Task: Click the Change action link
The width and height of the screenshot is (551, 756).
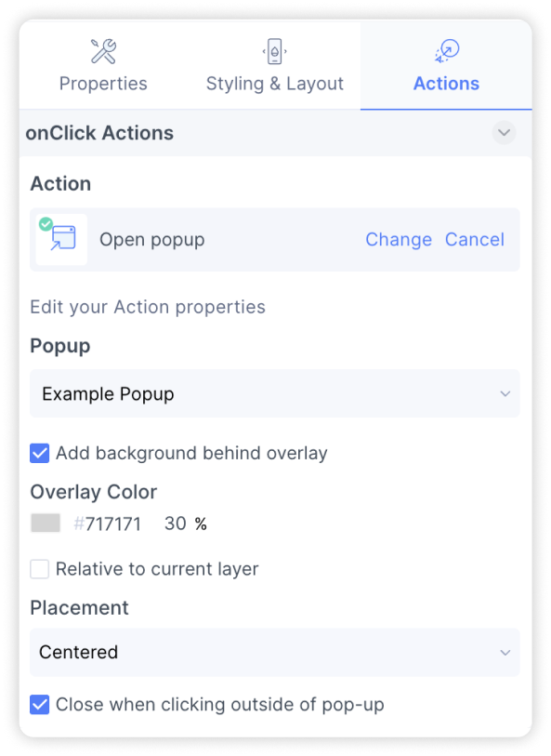Action: pos(399,240)
